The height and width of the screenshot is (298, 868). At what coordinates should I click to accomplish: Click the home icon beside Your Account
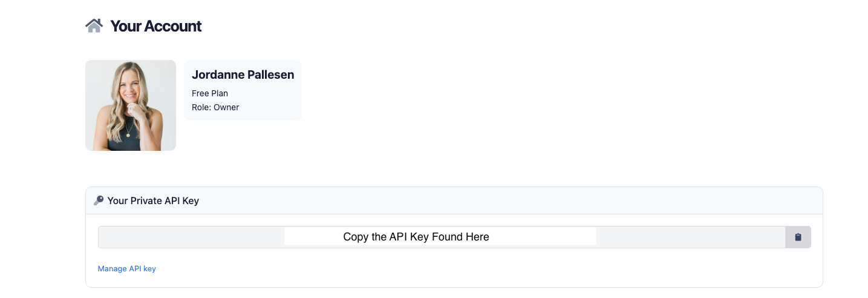pos(94,26)
